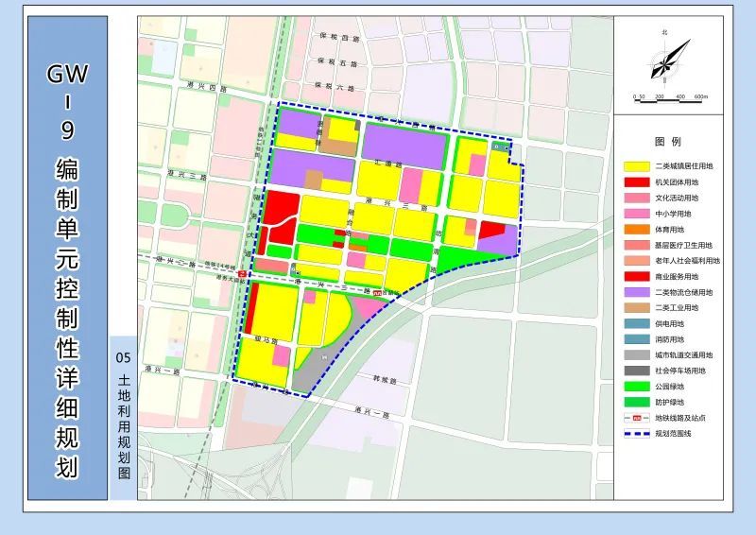
Task: Click the GW-9 编制单元控制性详细规划 title panel
Action: (67, 258)
